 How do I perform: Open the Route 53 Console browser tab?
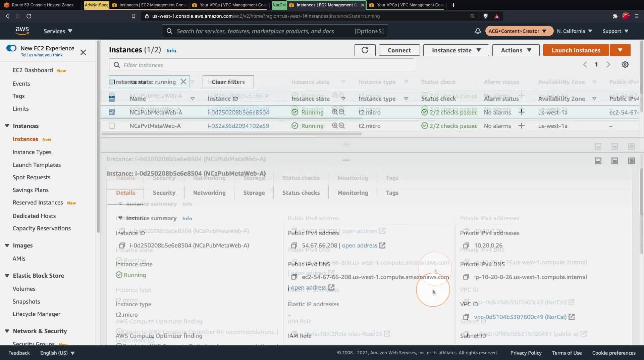click(x=39, y=5)
